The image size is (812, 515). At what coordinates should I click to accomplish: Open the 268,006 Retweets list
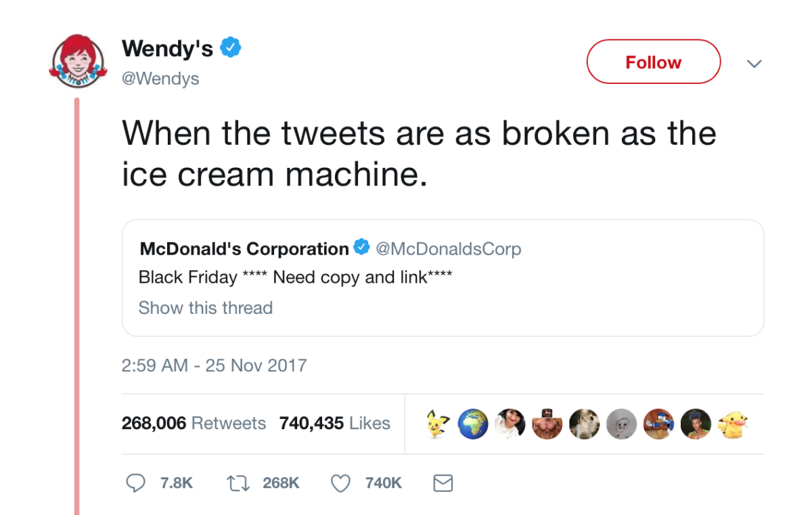(x=194, y=424)
